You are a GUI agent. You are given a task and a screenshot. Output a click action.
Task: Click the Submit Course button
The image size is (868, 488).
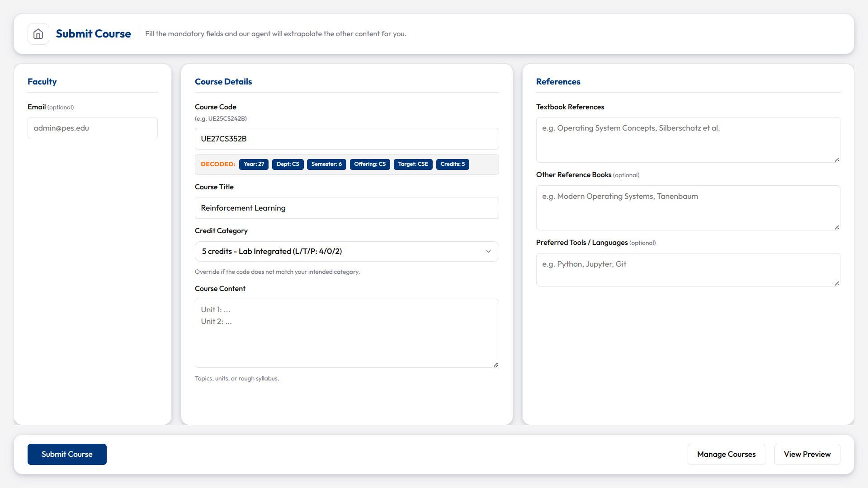click(x=67, y=454)
